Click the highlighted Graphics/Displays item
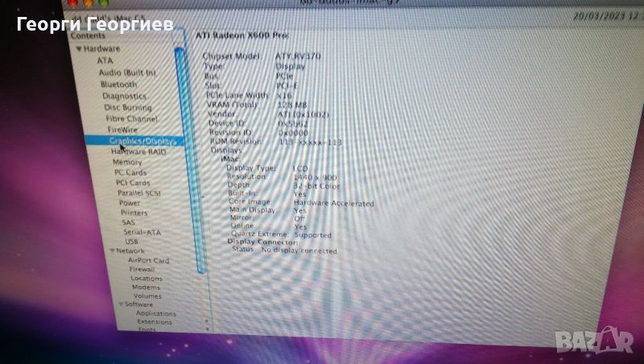This screenshot has height=364, width=644. click(142, 140)
